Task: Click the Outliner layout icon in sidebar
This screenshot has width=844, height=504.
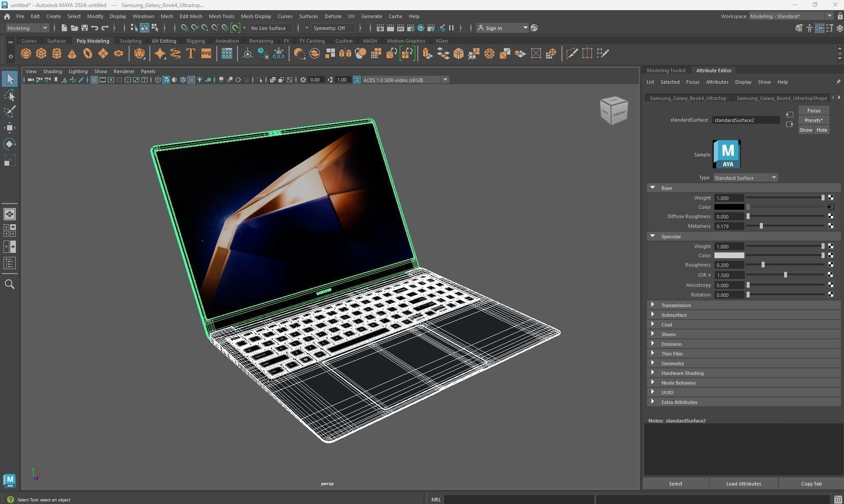Action: 10,263
